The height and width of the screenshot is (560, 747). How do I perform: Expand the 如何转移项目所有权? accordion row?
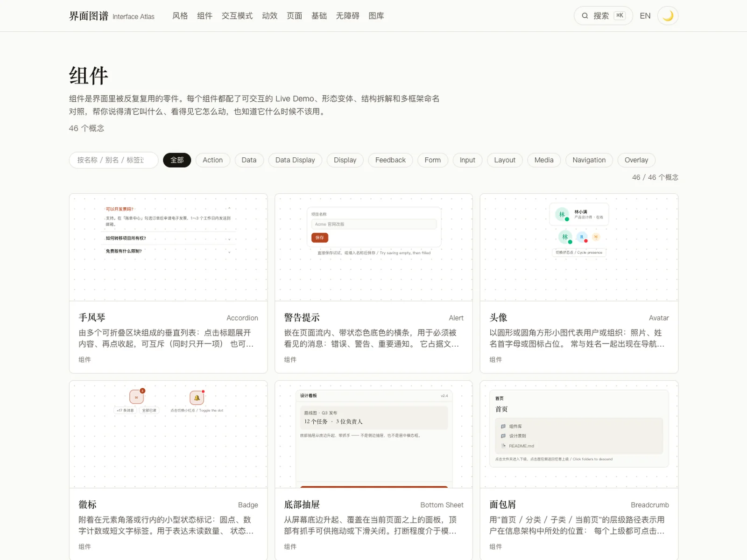[x=169, y=238]
